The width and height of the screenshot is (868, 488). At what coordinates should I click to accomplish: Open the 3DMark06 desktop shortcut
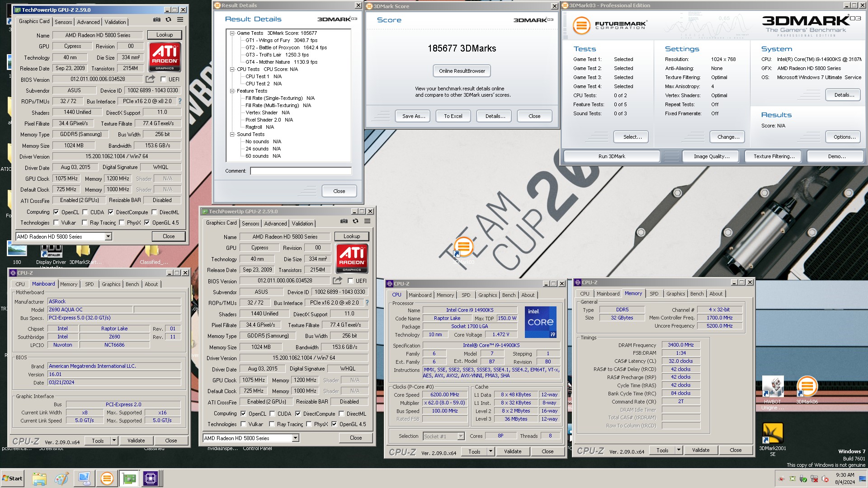[807, 390]
